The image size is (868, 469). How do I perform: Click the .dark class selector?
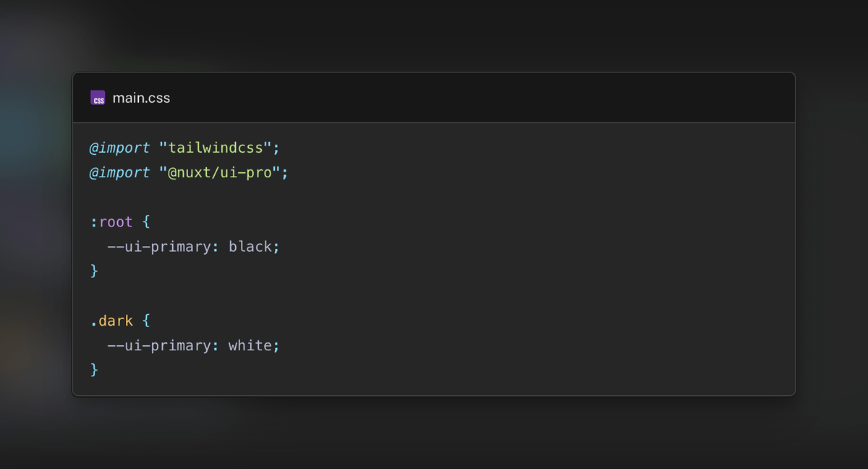pyautogui.click(x=111, y=321)
